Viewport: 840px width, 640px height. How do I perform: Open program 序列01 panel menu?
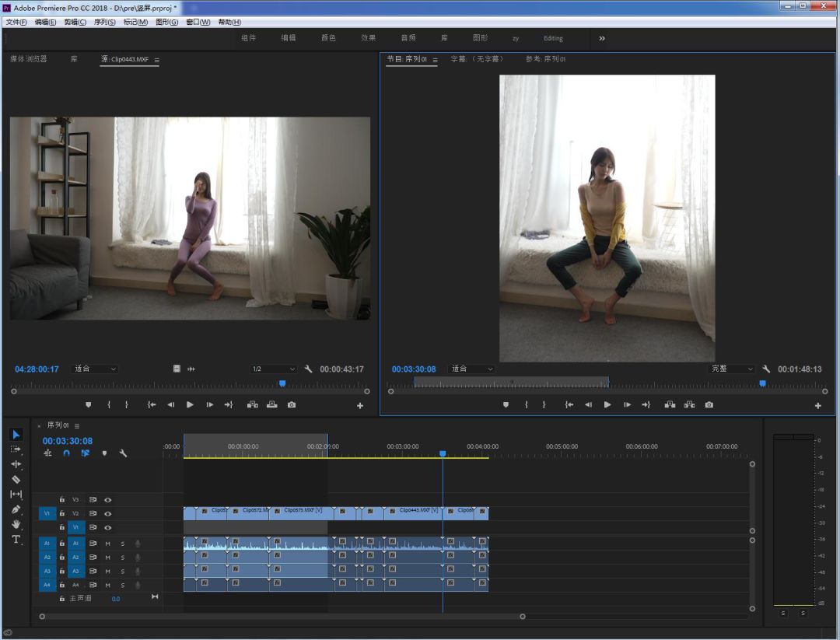(435, 60)
